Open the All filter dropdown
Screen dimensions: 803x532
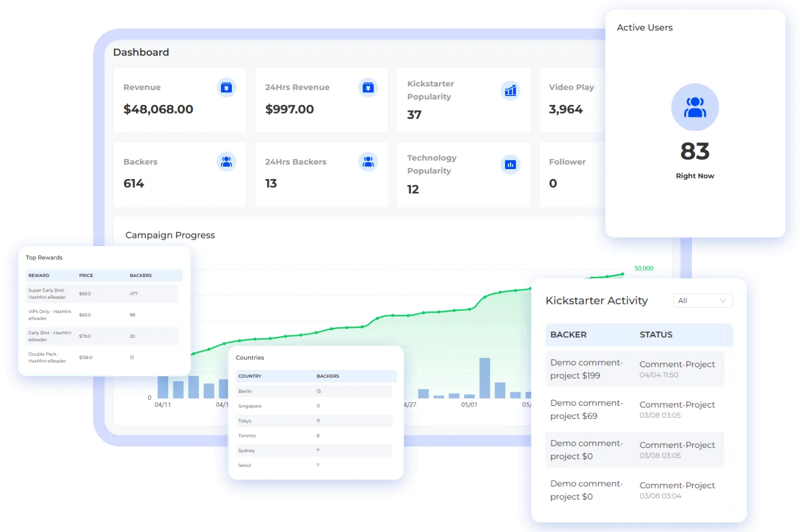point(703,300)
